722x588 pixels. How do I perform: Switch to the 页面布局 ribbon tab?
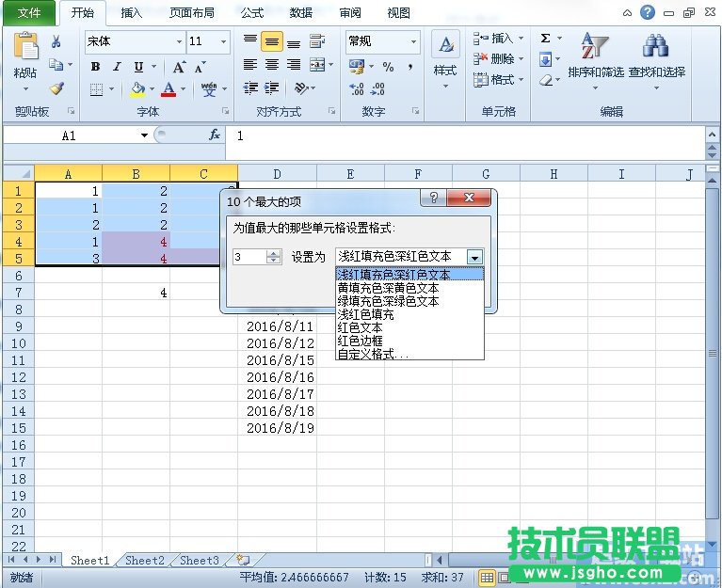(191, 13)
